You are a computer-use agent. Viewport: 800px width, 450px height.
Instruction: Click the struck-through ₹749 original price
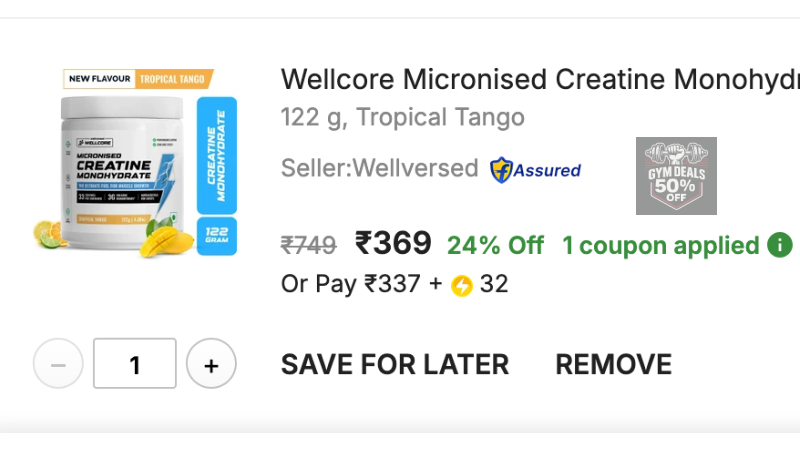point(308,245)
